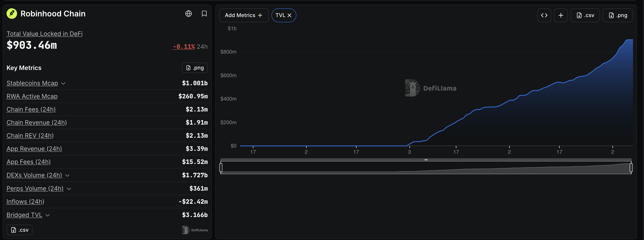Image resolution: width=644 pixels, height=240 pixels.
Task: Click the Robinhood Chain feather logo
Action: 12,14
